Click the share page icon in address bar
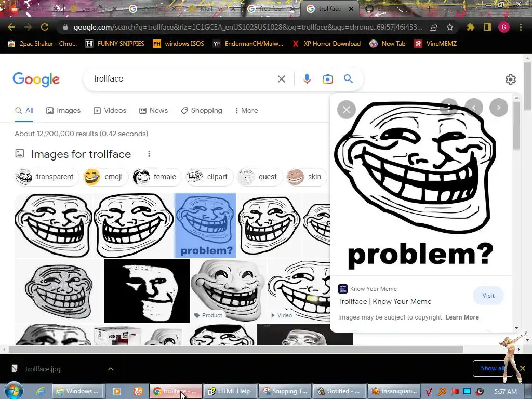The image size is (532, 399). [x=433, y=27]
